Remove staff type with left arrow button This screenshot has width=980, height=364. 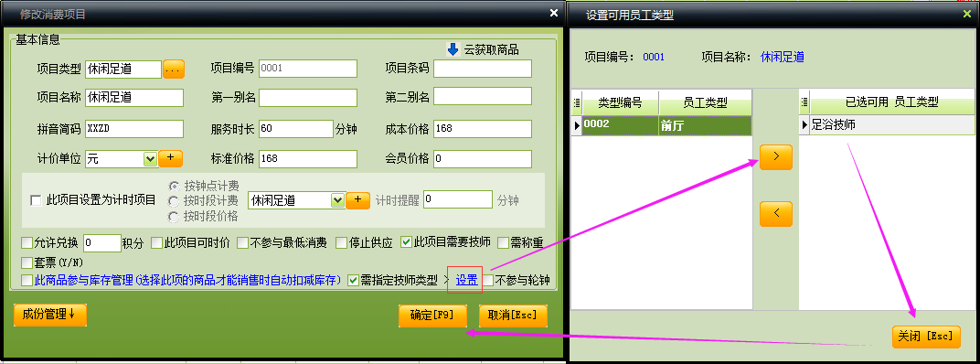click(x=775, y=214)
